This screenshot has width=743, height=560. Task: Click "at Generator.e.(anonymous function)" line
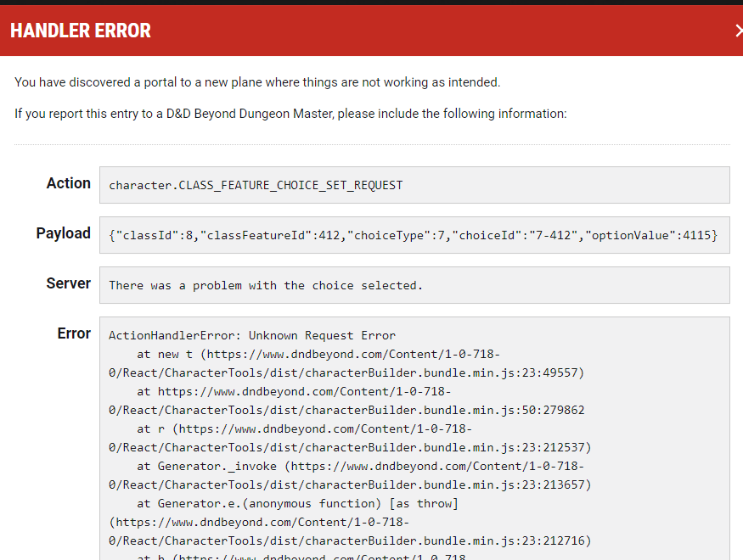point(297,504)
